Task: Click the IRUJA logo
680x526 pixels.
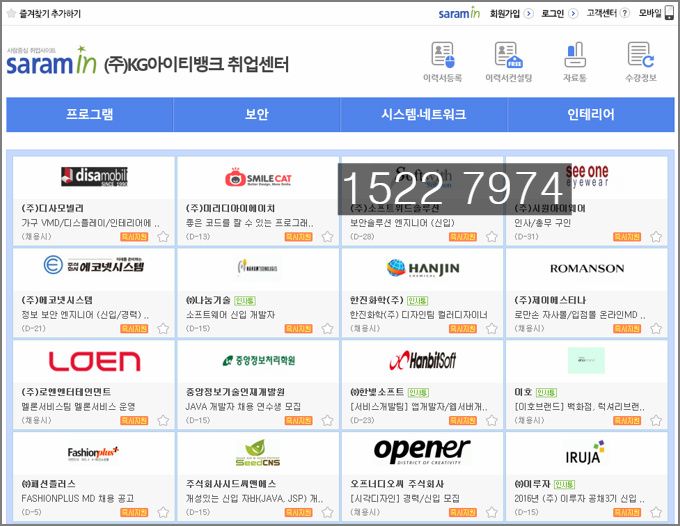Action: point(585,453)
